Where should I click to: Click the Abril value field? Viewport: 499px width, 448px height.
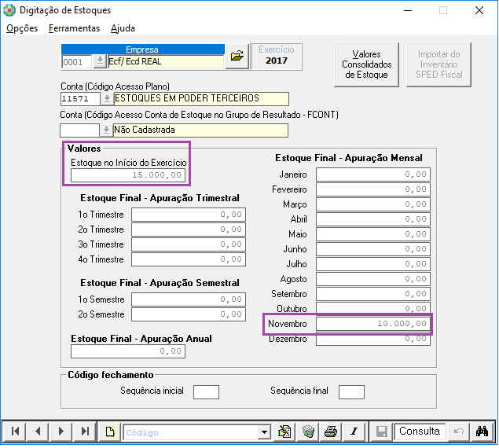click(373, 219)
